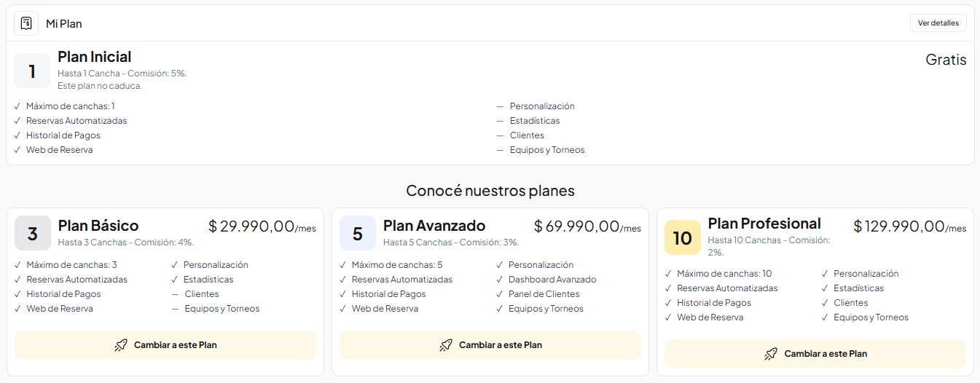Click the Gratis price label
980x383 pixels.
pyautogui.click(x=946, y=60)
